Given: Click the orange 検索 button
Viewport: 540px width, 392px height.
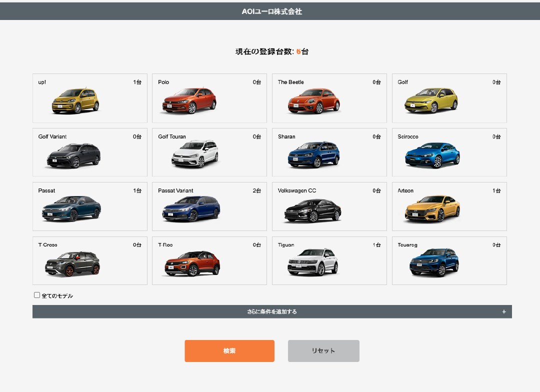Looking at the screenshot, I should tap(229, 351).
